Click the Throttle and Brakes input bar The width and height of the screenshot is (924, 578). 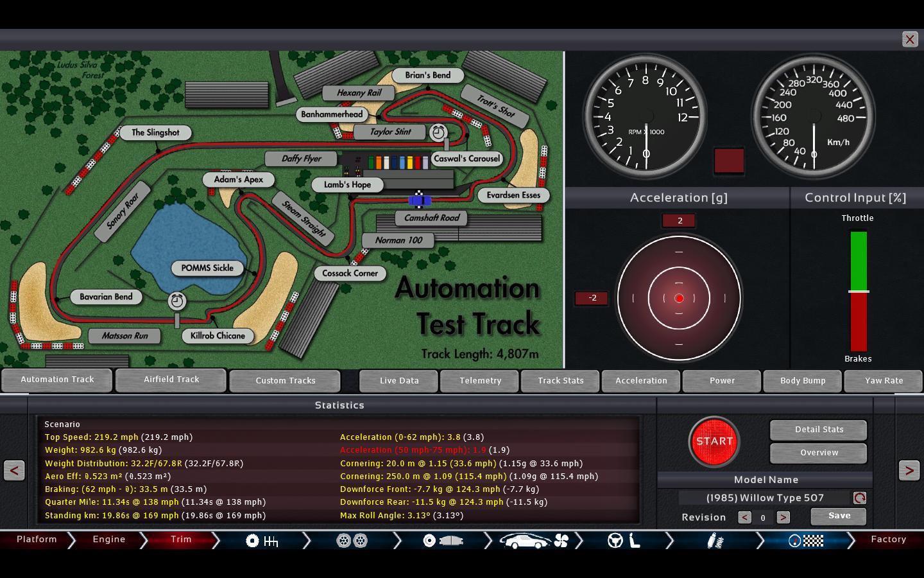[x=859, y=291]
